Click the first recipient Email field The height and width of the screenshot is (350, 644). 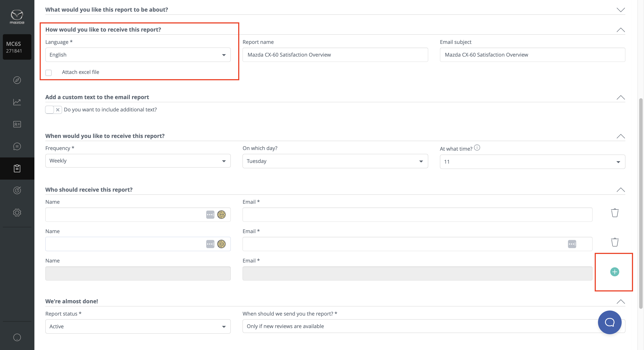(417, 215)
